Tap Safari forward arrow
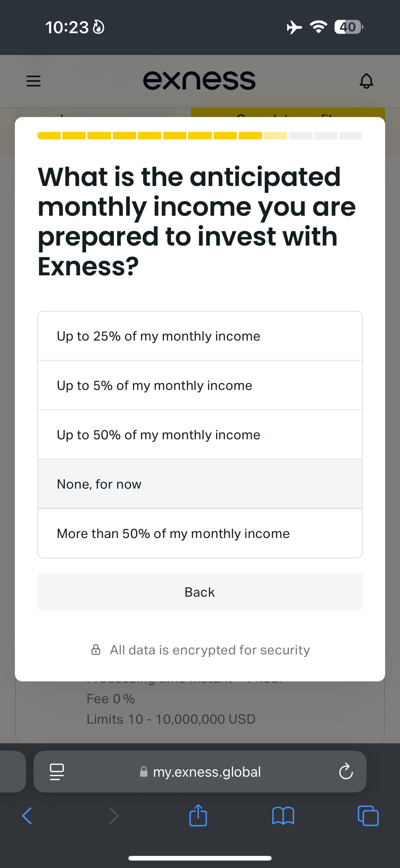This screenshot has width=400, height=868. (114, 816)
